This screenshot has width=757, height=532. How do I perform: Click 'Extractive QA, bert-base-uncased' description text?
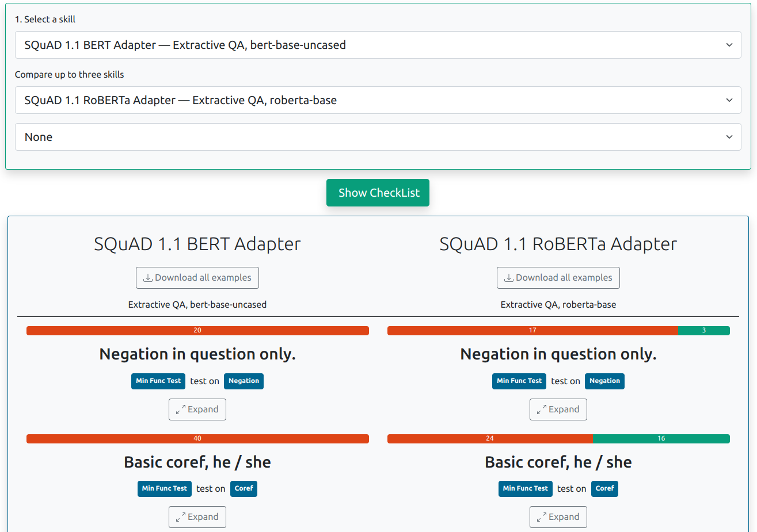197,305
